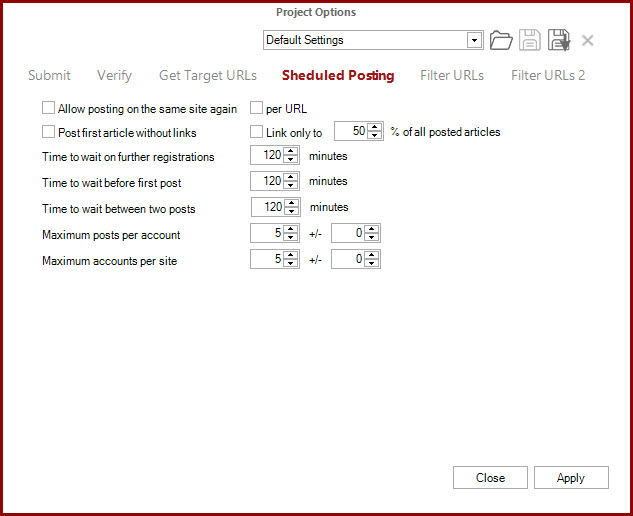This screenshot has width=633, height=516.
Task: Open the Filter URLs tab
Action: pos(452,75)
